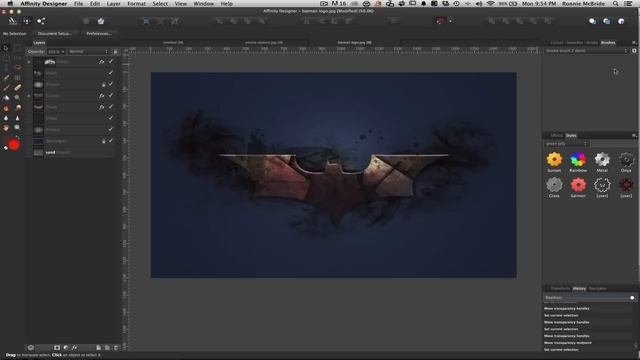This screenshot has height=360, width=640.
Task: Click the History Position slider handle
Action: [632, 298]
